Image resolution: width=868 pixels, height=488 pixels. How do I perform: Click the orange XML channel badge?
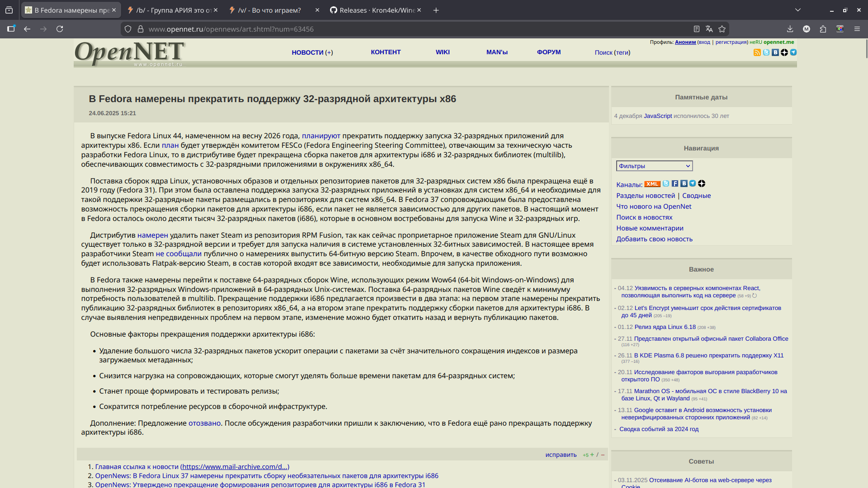[652, 184]
